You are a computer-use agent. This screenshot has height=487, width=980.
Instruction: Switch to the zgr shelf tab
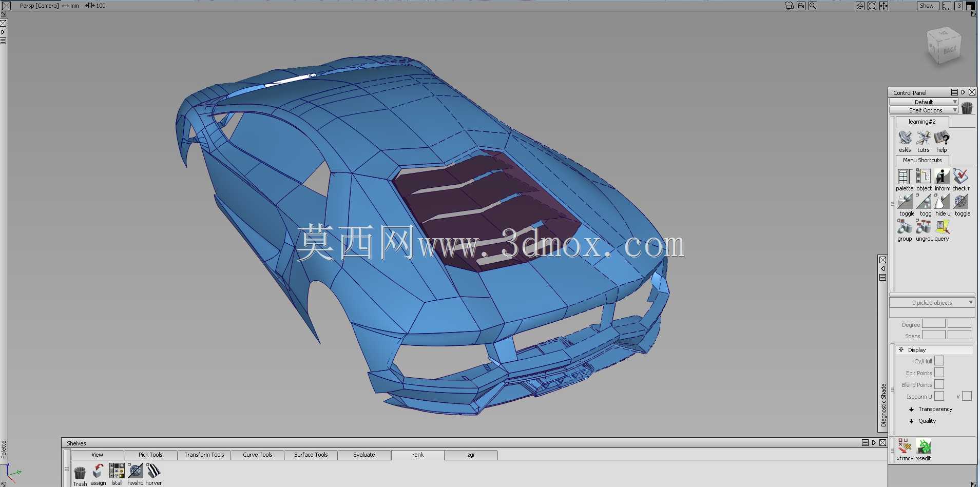tap(471, 455)
